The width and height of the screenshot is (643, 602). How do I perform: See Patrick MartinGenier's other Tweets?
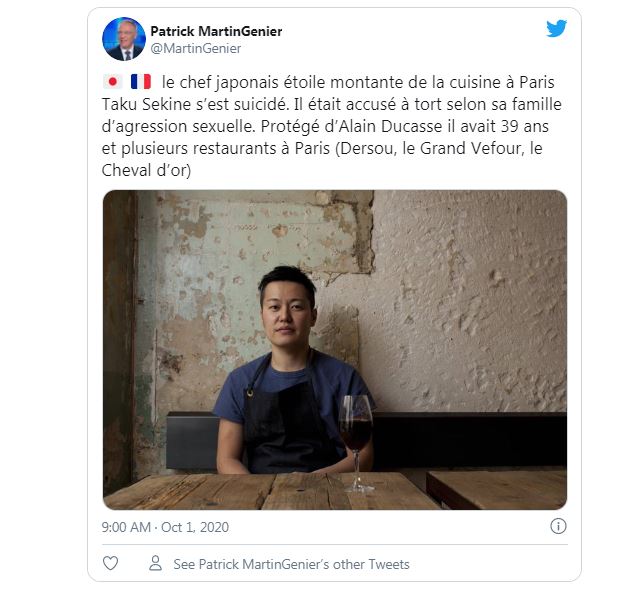pos(291,564)
